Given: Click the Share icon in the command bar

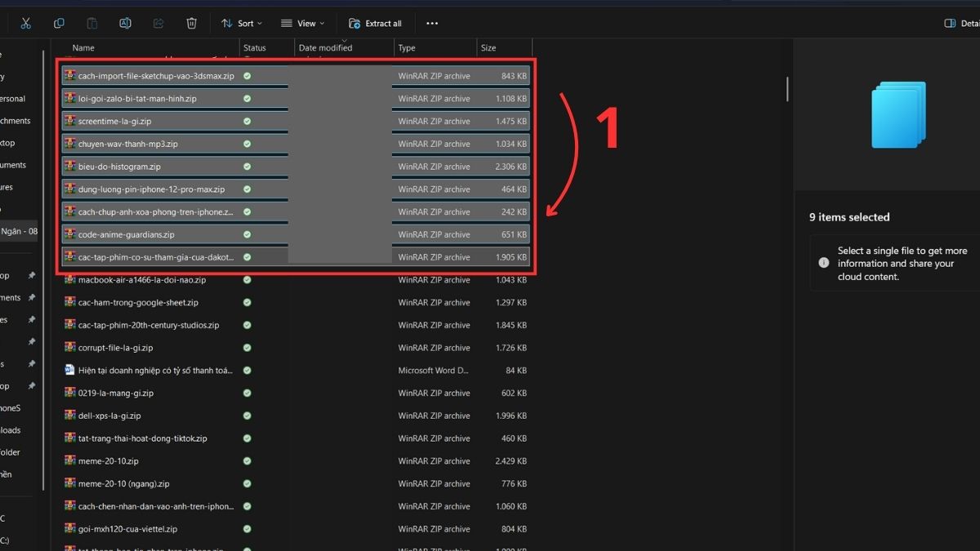Looking at the screenshot, I should tap(158, 23).
